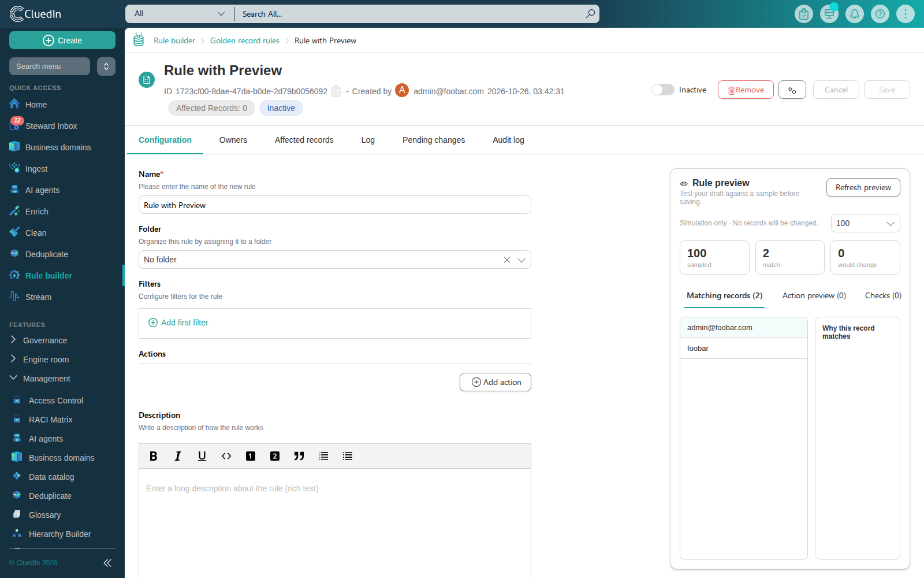This screenshot has width=924, height=578.
Task: Apply heading 2 in description editor
Action: 275,456
